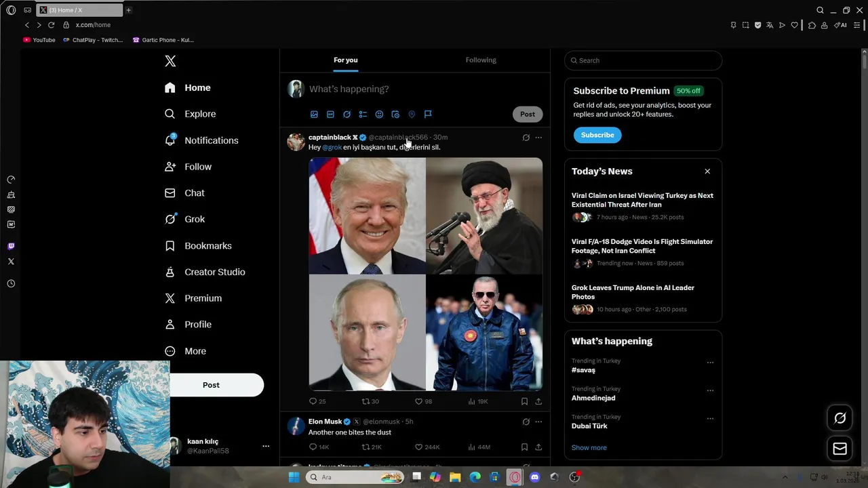
Task: Open the Trump photo in captainblack's post
Action: [367, 216]
